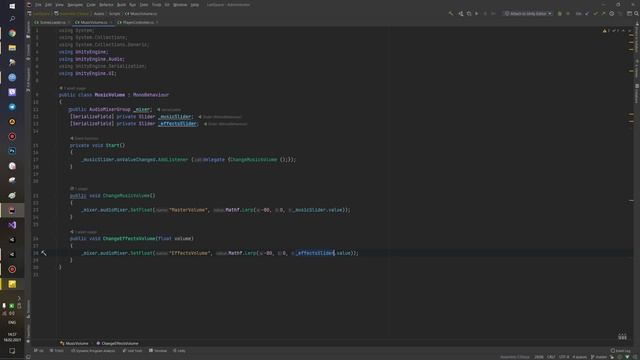Click the CRLF line separator in status bar
Viewport: 640px width, 360px height.
pyautogui.click(x=551, y=357)
